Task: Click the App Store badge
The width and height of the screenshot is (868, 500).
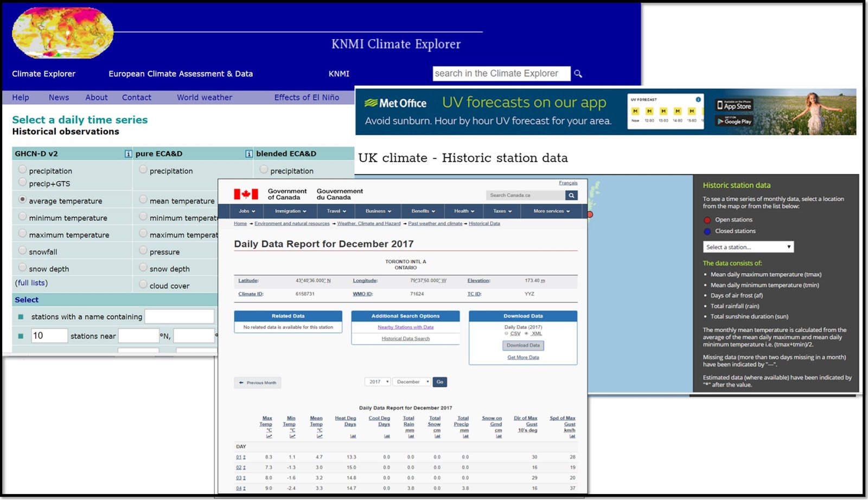Action: [x=734, y=105]
